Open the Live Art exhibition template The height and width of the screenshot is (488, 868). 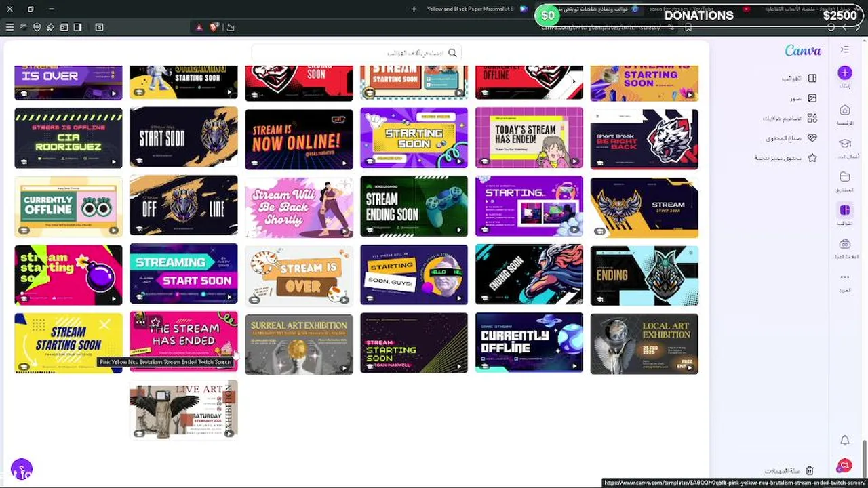pyautogui.click(x=184, y=409)
